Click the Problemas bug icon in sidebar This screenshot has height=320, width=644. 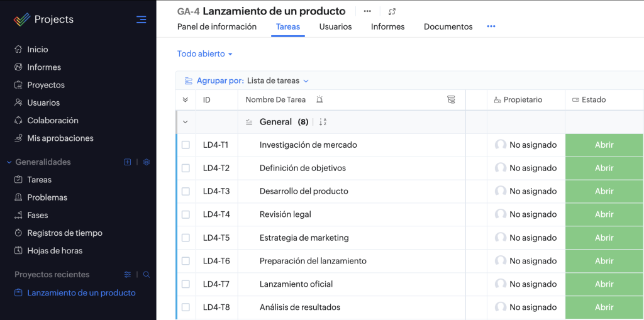click(18, 197)
